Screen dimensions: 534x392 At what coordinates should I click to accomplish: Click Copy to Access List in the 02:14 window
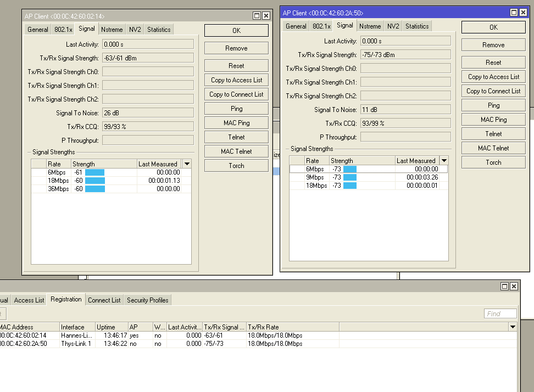[236, 80]
